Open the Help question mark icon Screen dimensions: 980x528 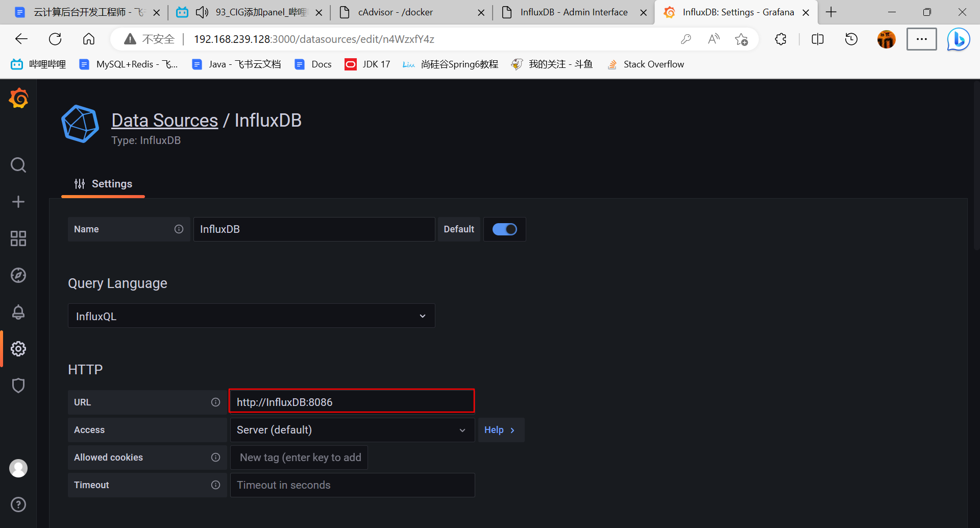point(18,505)
